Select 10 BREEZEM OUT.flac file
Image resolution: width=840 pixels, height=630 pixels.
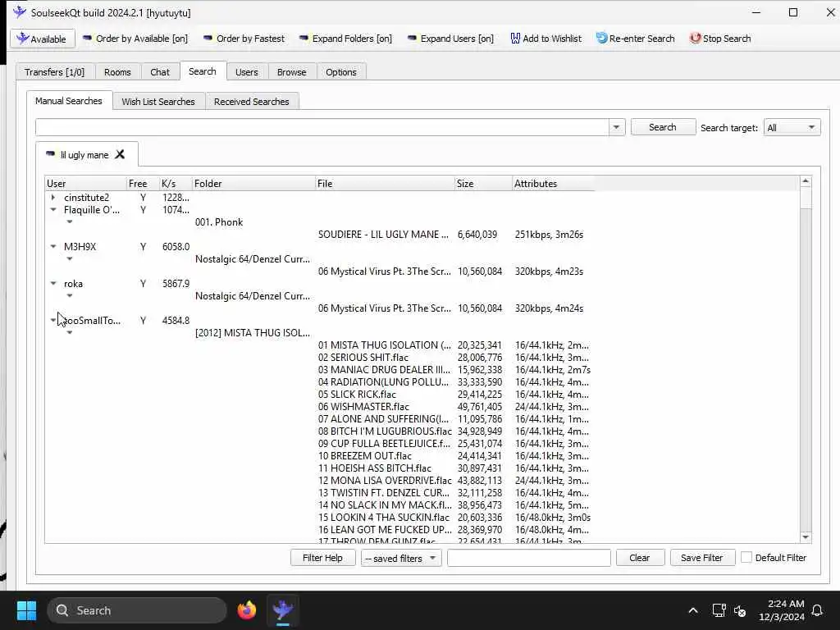365,456
